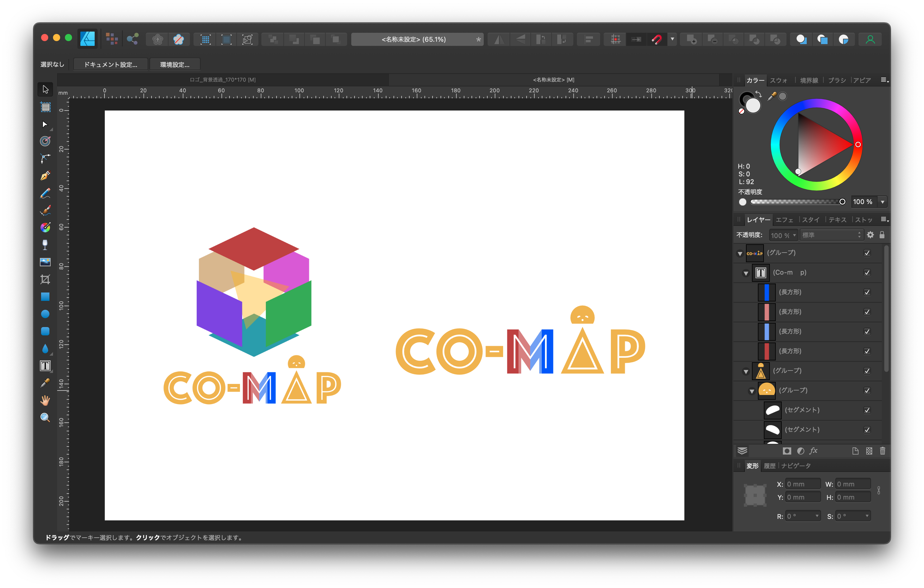Select the Rounded Rectangle tool
924x588 pixels.
click(45, 331)
